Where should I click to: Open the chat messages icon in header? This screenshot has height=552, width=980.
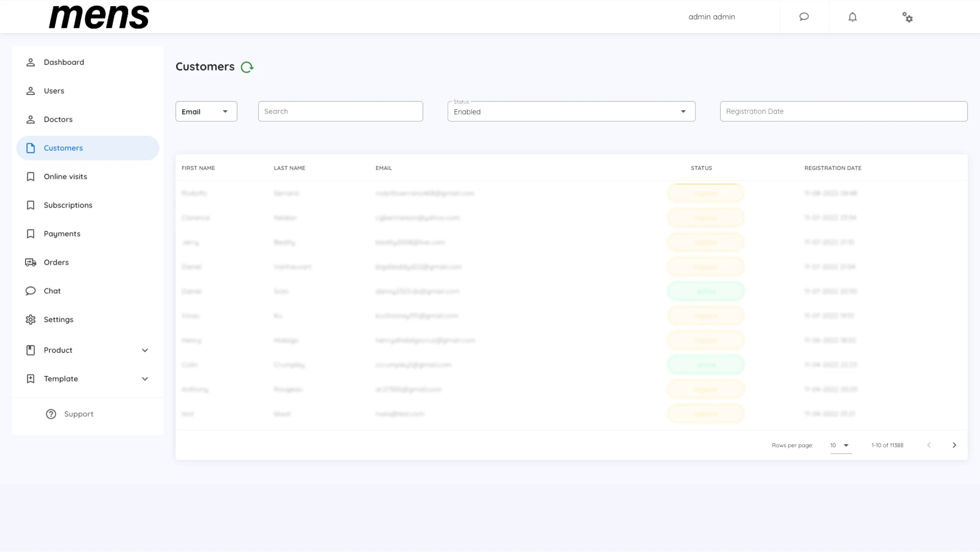click(804, 17)
